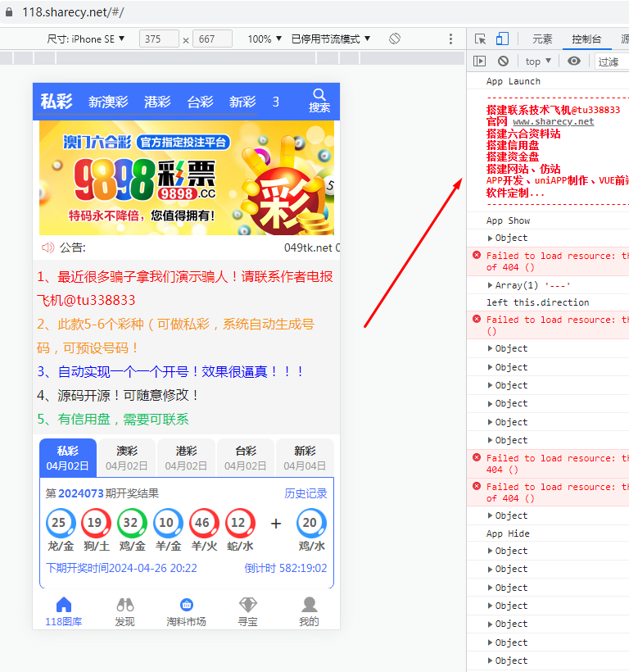
Task: Expand the first Object after App Hide
Action: tap(490, 550)
